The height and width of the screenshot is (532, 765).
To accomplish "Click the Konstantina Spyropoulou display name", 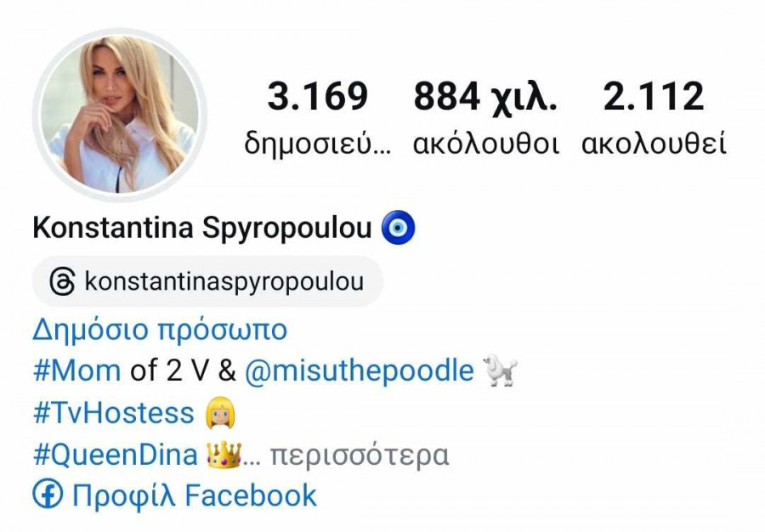I will [x=202, y=228].
